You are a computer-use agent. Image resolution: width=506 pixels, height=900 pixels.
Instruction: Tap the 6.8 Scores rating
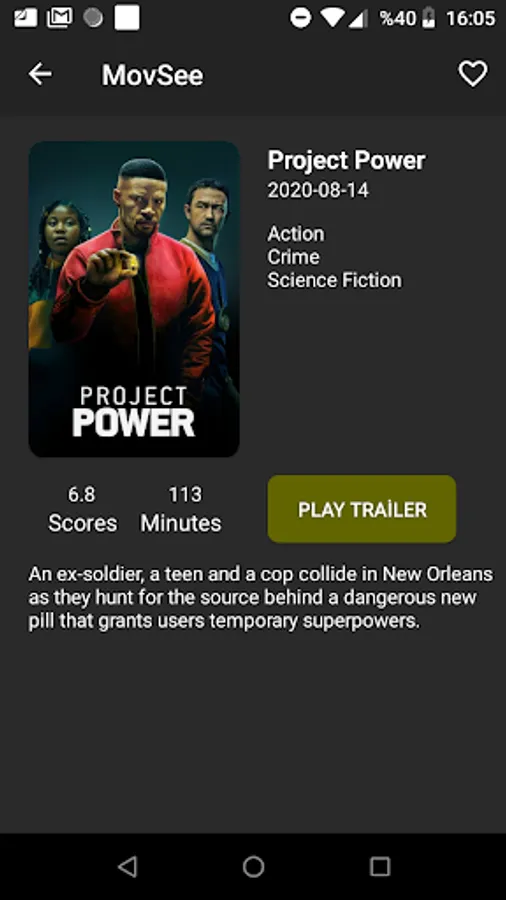[82, 509]
